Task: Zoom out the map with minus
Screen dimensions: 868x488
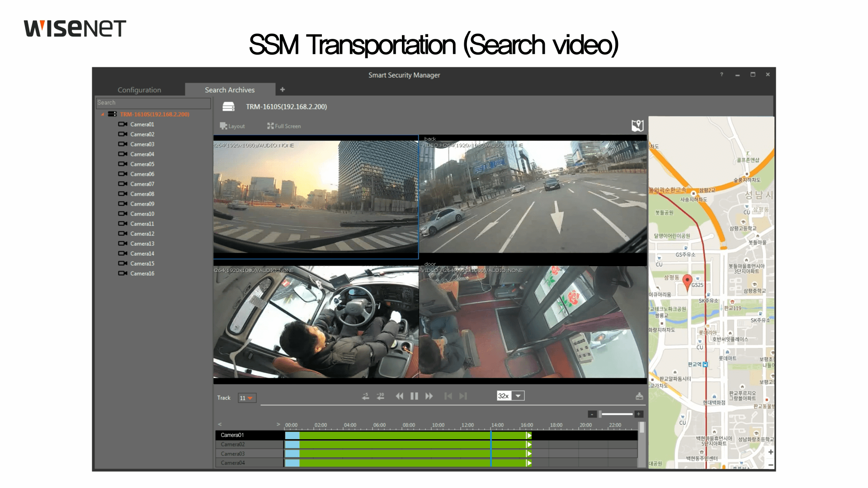Action: click(x=770, y=465)
